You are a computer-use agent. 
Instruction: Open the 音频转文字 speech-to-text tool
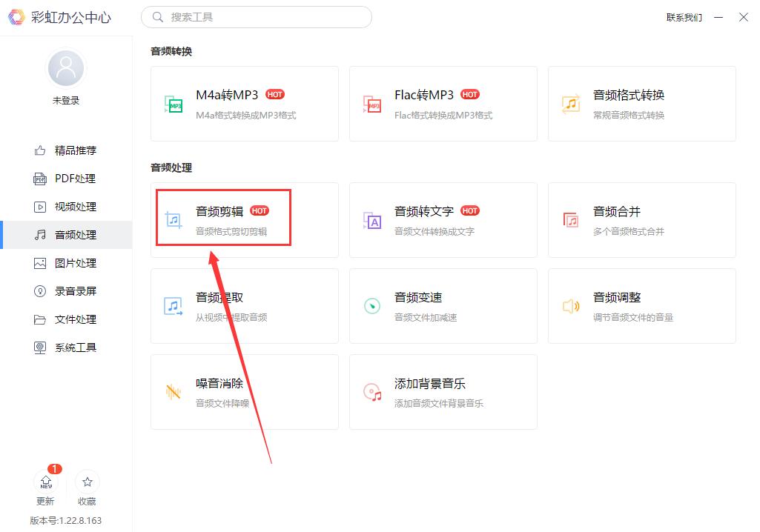(443, 220)
